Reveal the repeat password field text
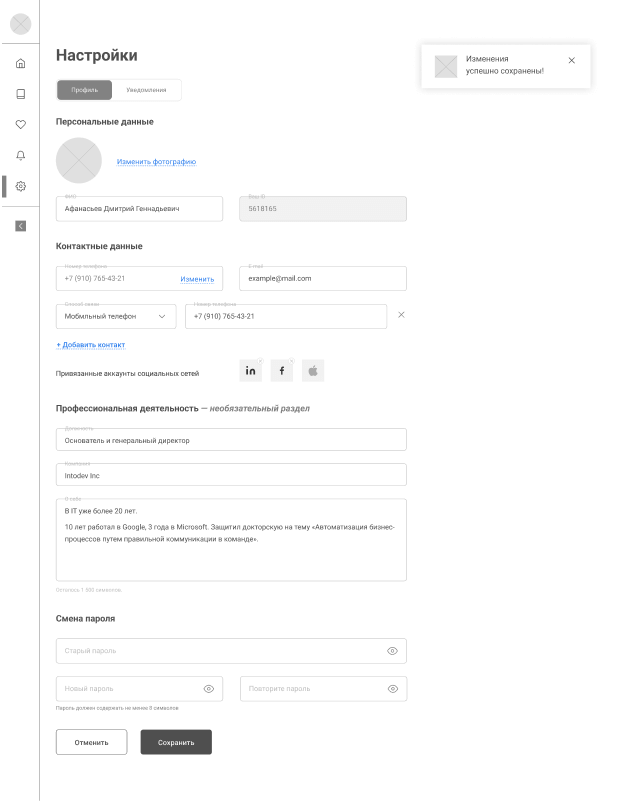Screen dimensions: 643x801 [x=393, y=689]
